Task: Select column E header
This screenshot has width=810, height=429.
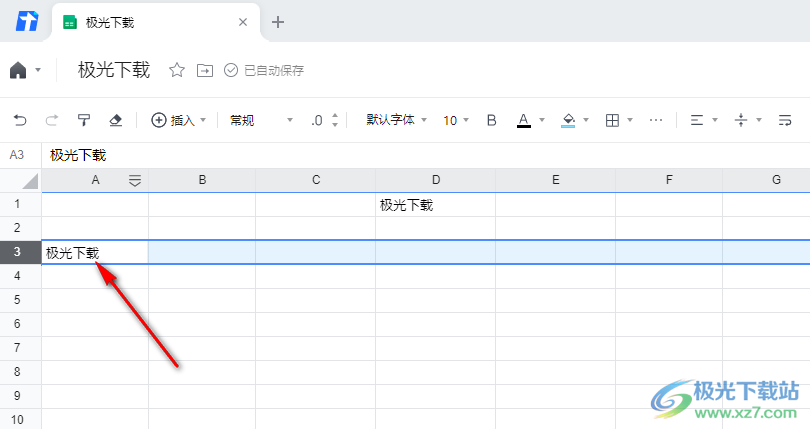Action: point(555,180)
